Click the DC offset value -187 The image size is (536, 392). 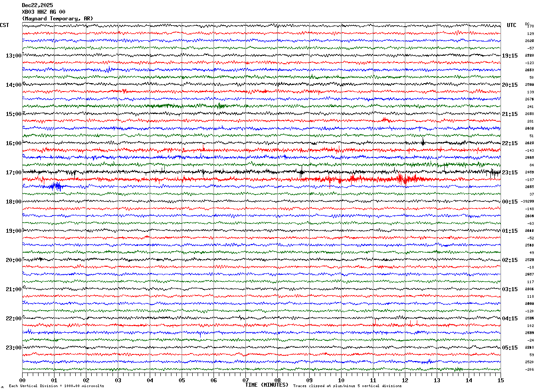(x=530, y=180)
